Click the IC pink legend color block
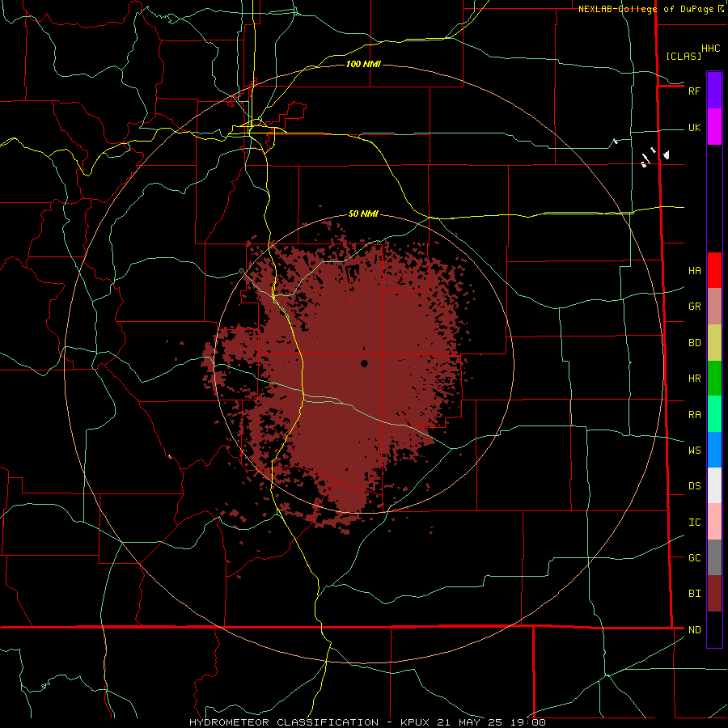This screenshot has height=728, width=728. pos(714,522)
